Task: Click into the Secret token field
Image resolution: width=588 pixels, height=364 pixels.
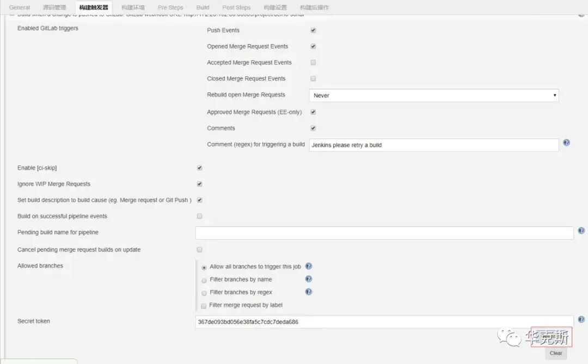Action: tap(384, 322)
